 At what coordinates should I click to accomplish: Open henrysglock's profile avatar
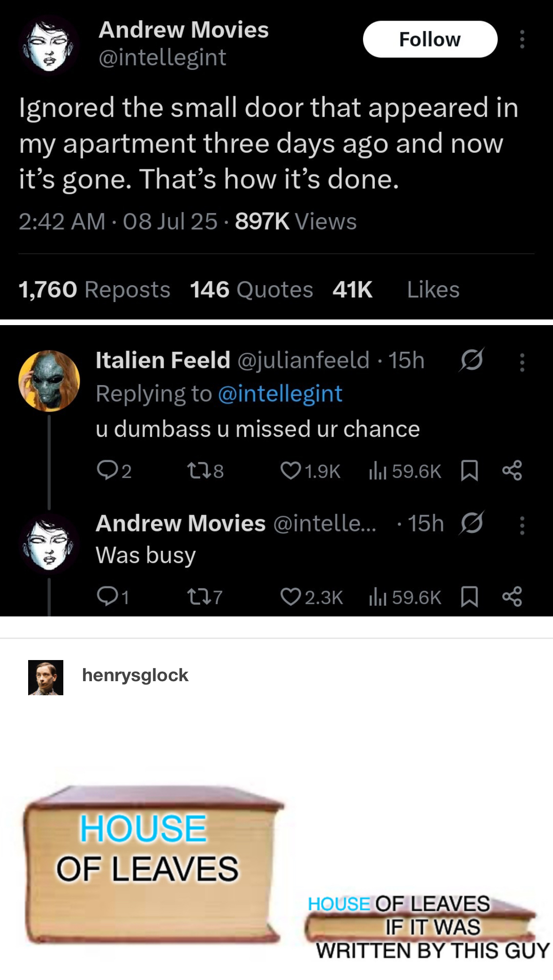tap(45, 677)
